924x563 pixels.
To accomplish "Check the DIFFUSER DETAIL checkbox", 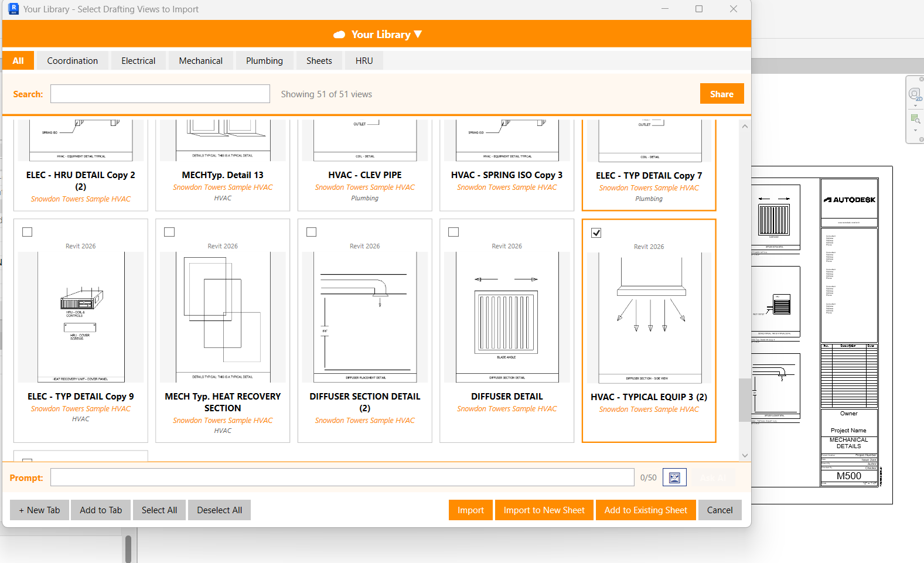I will click(x=454, y=232).
